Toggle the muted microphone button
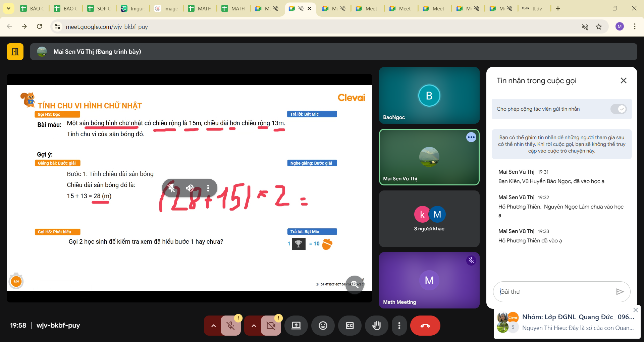 pos(230,326)
